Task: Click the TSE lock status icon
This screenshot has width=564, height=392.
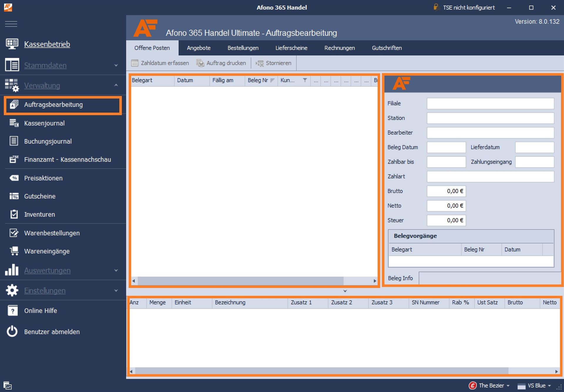Action: click(x=436, y=7)
